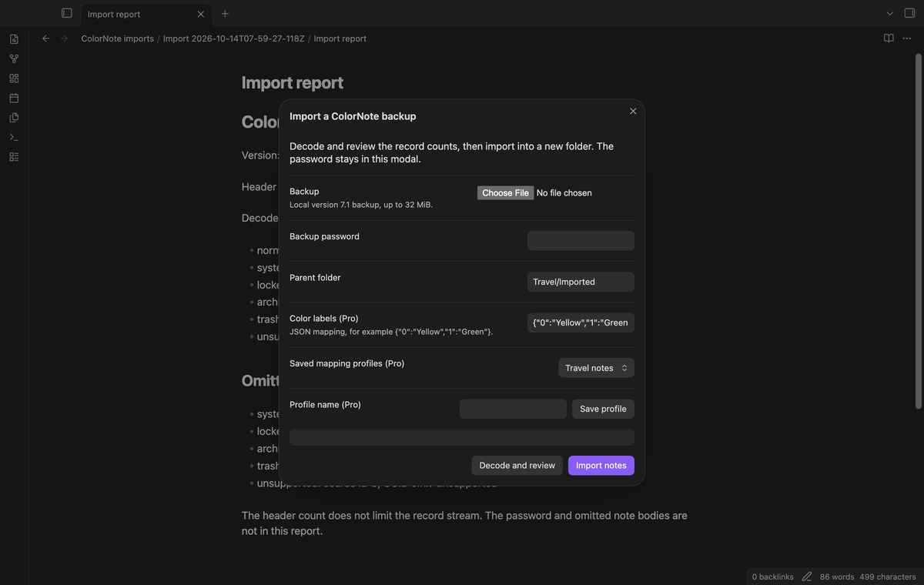This screenshot has height=585, width=924.
Task: Open the quick switcher ribbon icon
Action: coord(14,39)
